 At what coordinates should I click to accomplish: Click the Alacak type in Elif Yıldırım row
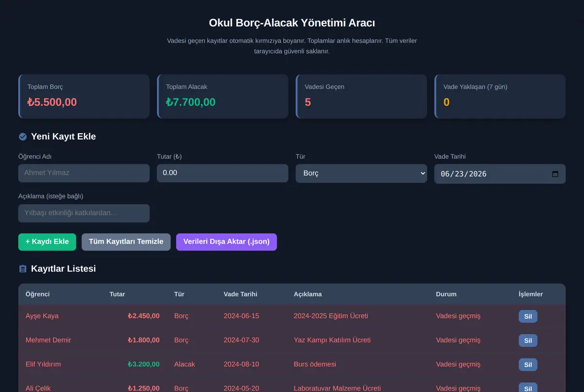184,364
